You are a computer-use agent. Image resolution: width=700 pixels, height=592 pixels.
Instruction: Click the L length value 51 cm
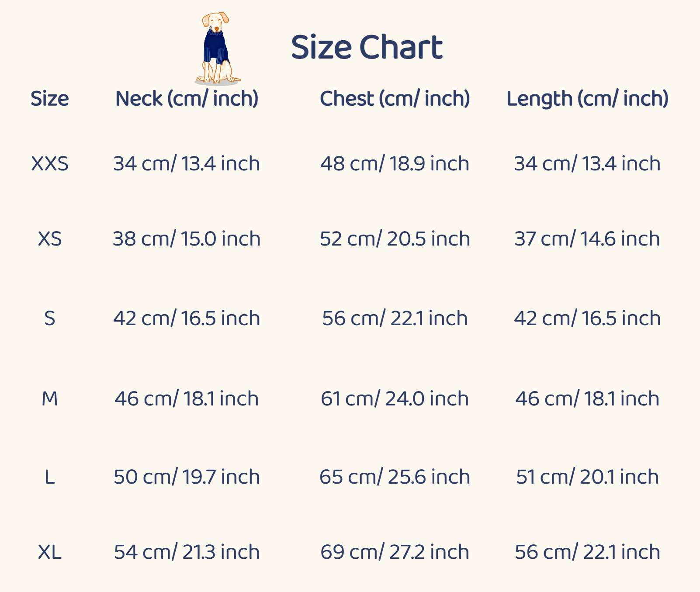[587, 477]
